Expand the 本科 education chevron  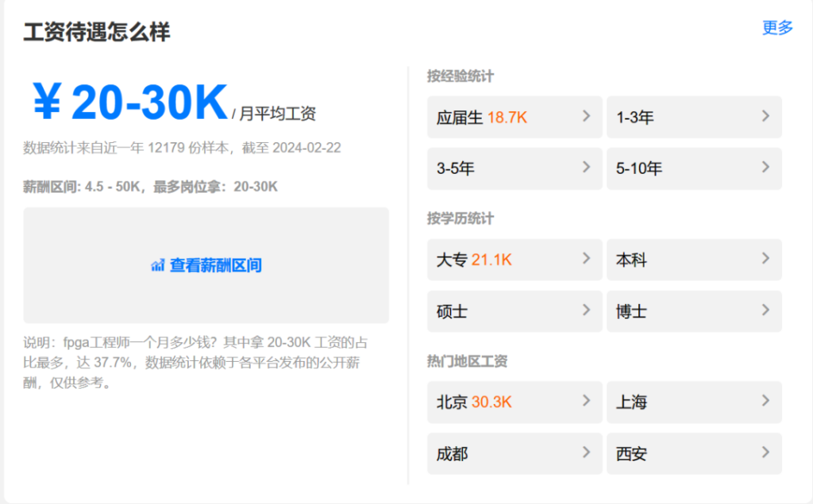pyautogui.click(x=765, y=259)
